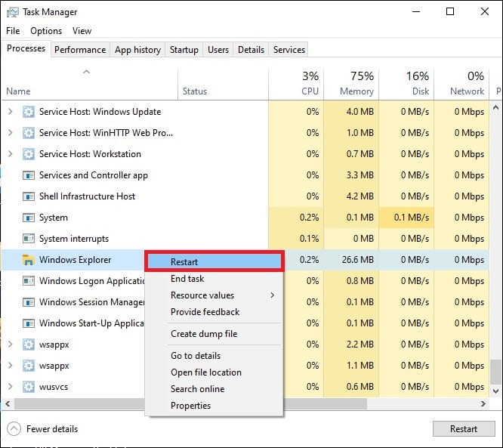Choose Go to details option
This screenshot has width=503, height=448.
pos(214,356)
